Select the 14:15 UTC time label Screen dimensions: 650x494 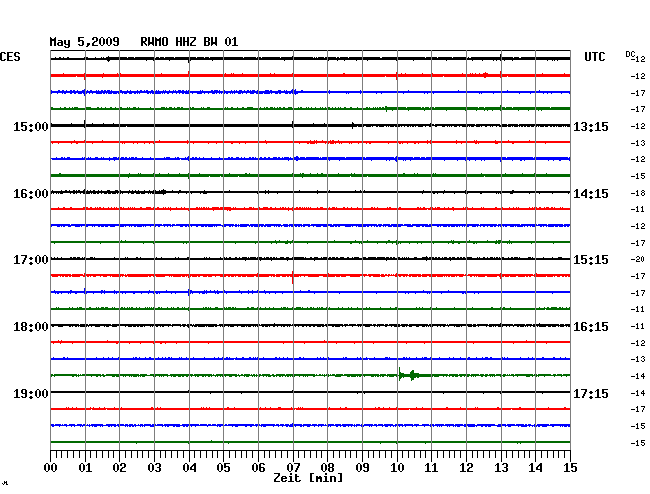[x=591, y=194]
